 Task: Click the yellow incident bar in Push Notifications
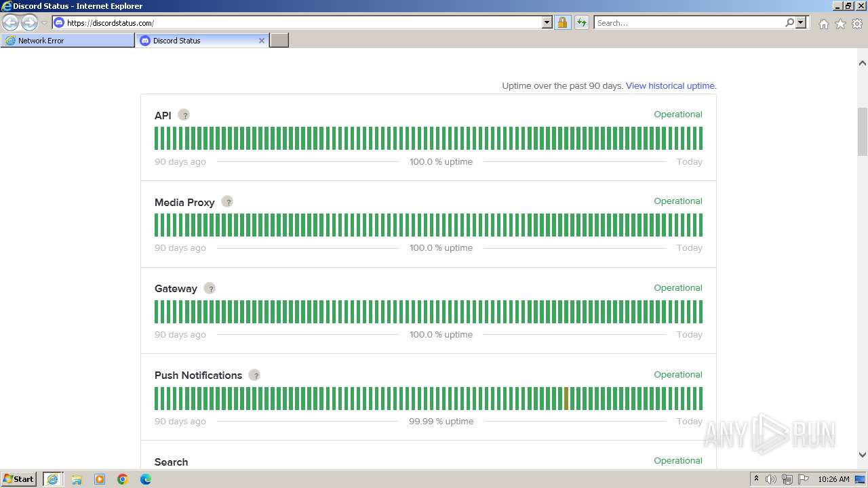[566, 399]
